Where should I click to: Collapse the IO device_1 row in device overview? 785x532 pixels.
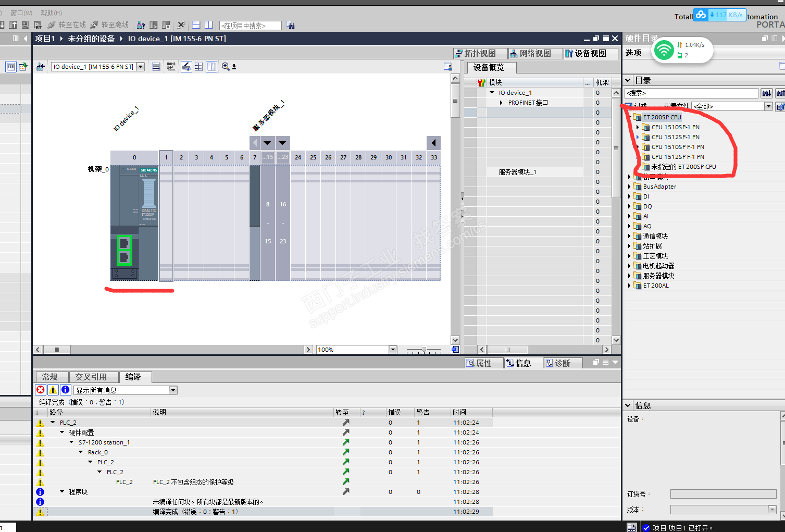tap(492, 93)
